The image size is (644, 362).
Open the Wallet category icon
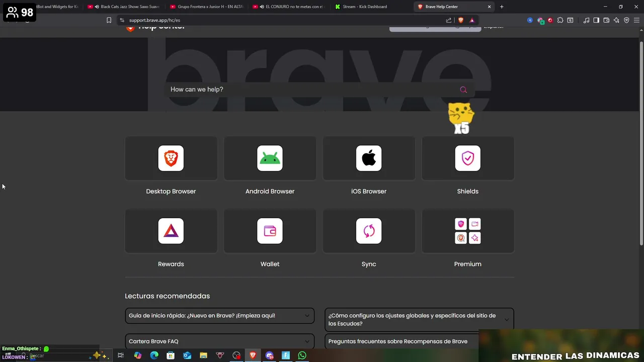click(270, 231)
